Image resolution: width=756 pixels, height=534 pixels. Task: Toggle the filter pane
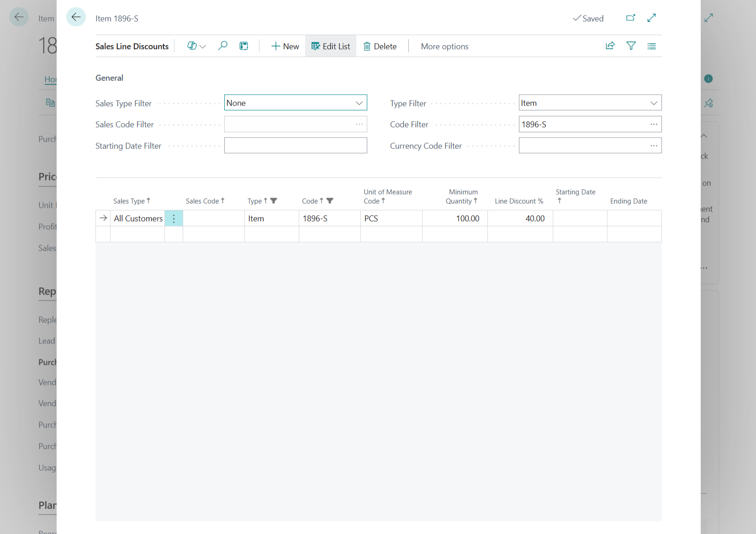pyautogui.click(x=631, y=46)
